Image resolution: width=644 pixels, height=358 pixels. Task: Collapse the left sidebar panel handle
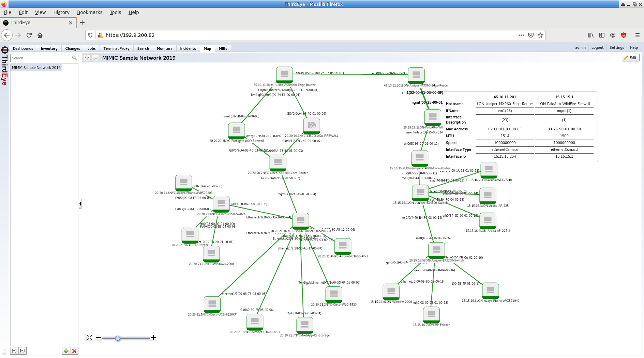(80, 204)
